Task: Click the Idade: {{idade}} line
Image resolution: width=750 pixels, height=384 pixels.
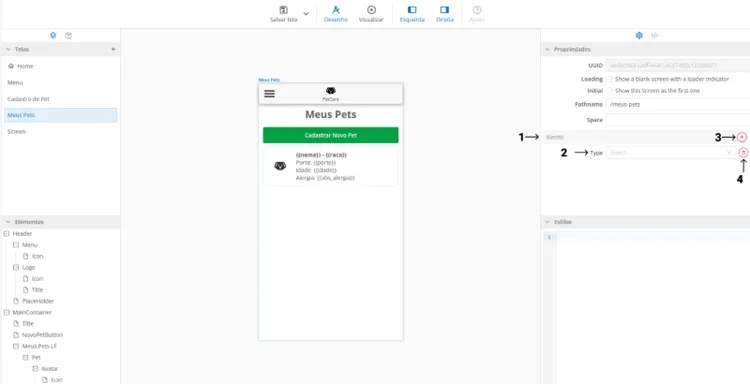Action: click(x=317, y=170)
